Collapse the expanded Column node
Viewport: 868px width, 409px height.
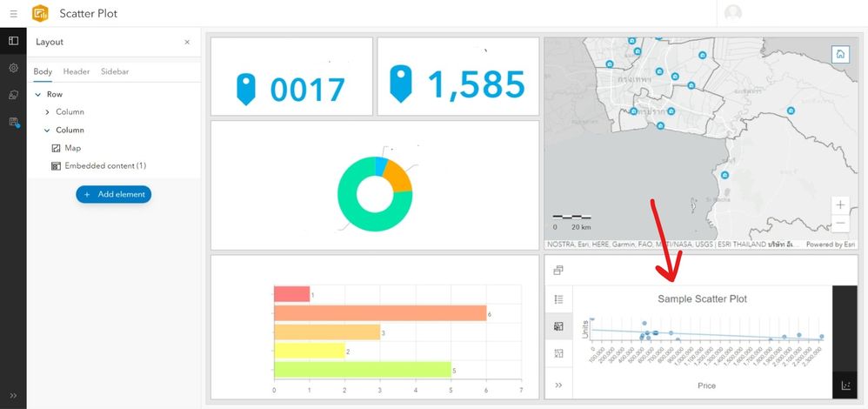(x=47, y=131)
